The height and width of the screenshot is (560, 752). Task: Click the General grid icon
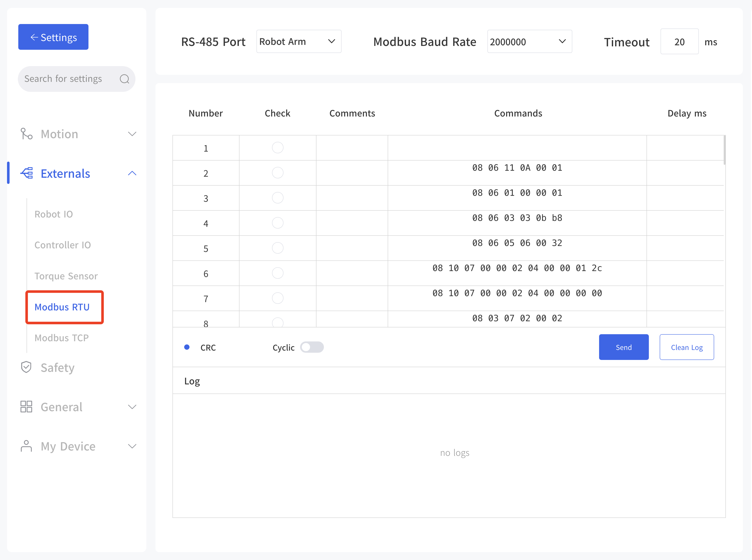click(x=26, y=406)
